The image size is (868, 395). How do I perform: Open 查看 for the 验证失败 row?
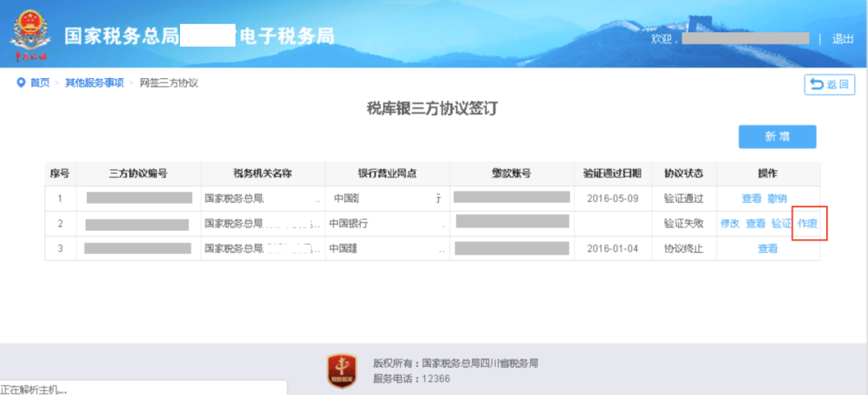pos(755,224)
